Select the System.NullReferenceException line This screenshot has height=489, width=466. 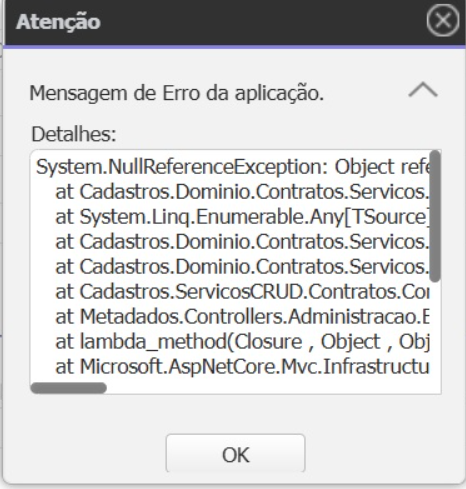232,167
